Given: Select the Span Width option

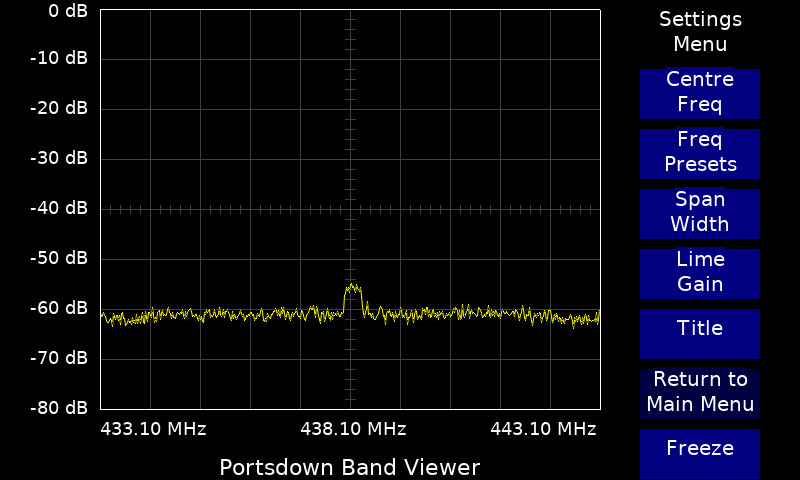Looking at the screenshot, I should point(700,213).
